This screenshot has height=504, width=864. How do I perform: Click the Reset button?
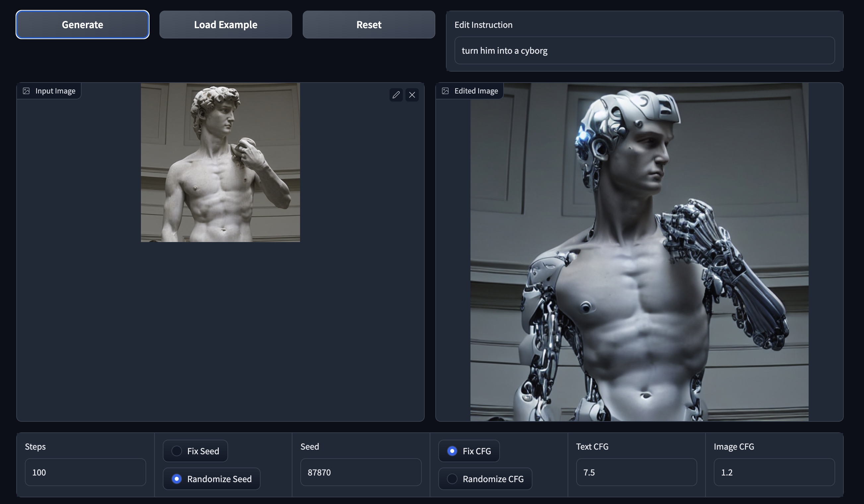(x=369, y=24)
